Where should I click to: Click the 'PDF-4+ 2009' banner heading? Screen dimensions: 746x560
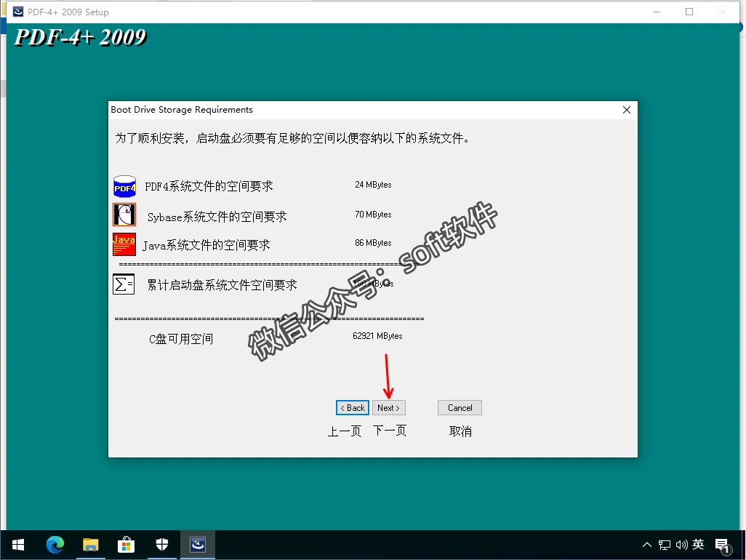coord(81,38)
